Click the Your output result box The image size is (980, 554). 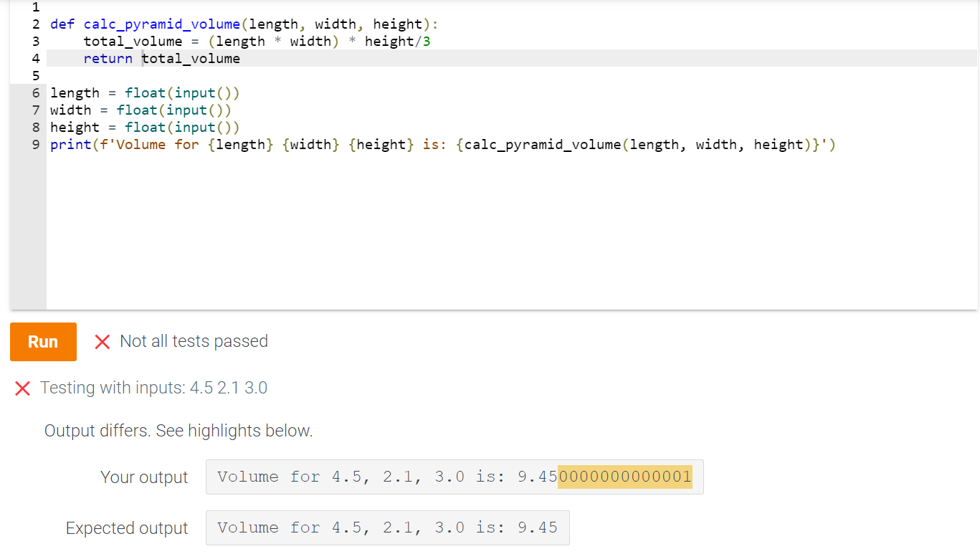click(x=454, y=476)
